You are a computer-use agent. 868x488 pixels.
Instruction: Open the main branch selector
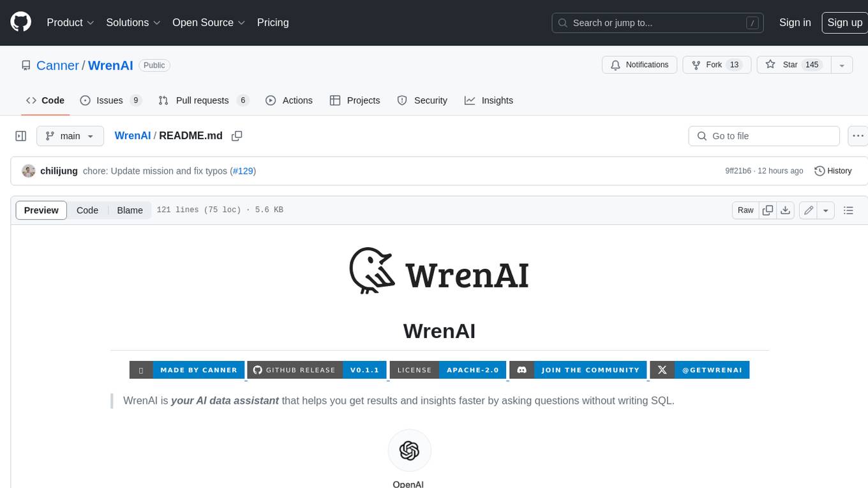click(70, 136)
